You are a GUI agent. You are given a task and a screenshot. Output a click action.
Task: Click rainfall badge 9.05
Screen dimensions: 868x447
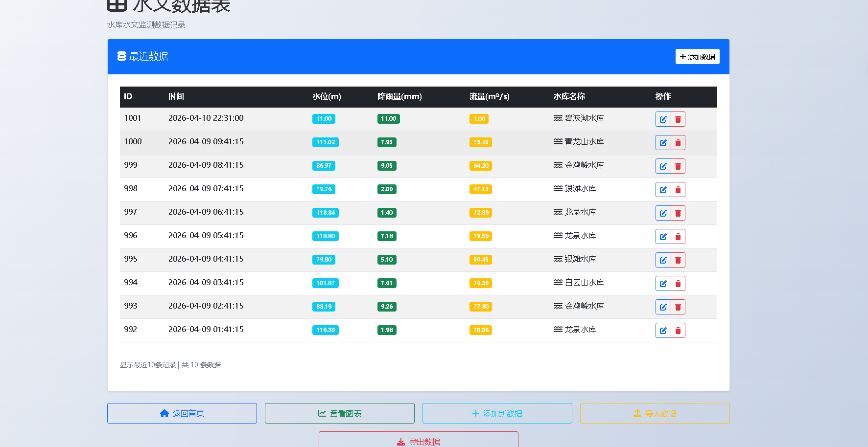pyautogui.click(x=387, y=166)
